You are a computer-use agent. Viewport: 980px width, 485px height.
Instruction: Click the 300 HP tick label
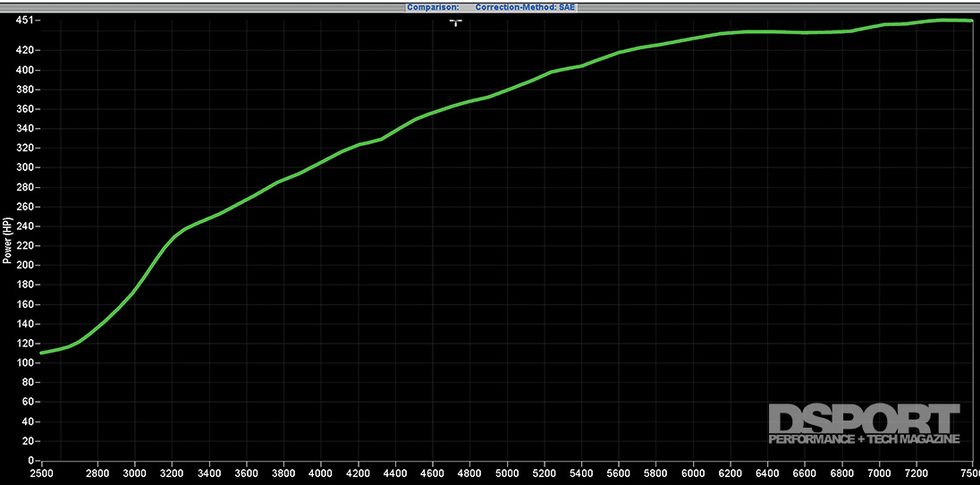tap(26, 167)
